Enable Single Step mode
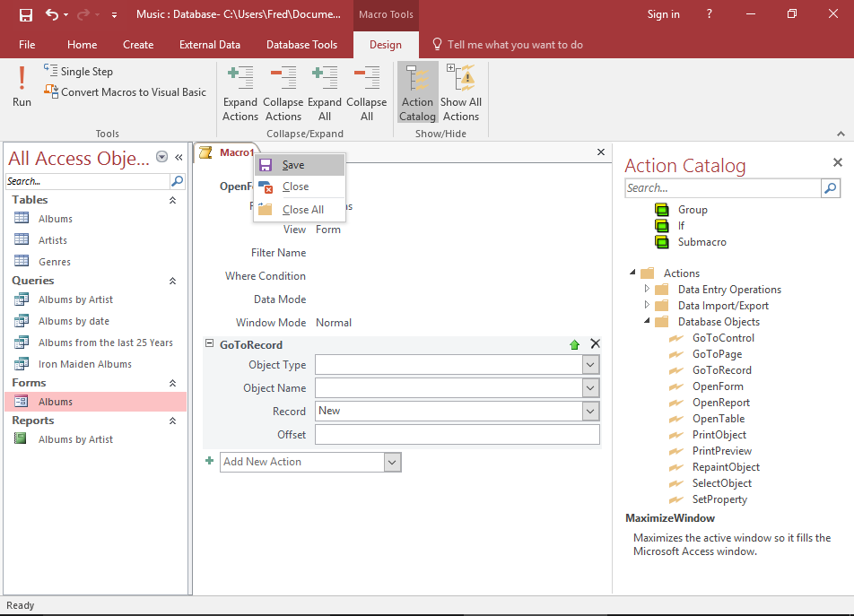854x616 pixels. pyautogui.click(x=78, y=72)
